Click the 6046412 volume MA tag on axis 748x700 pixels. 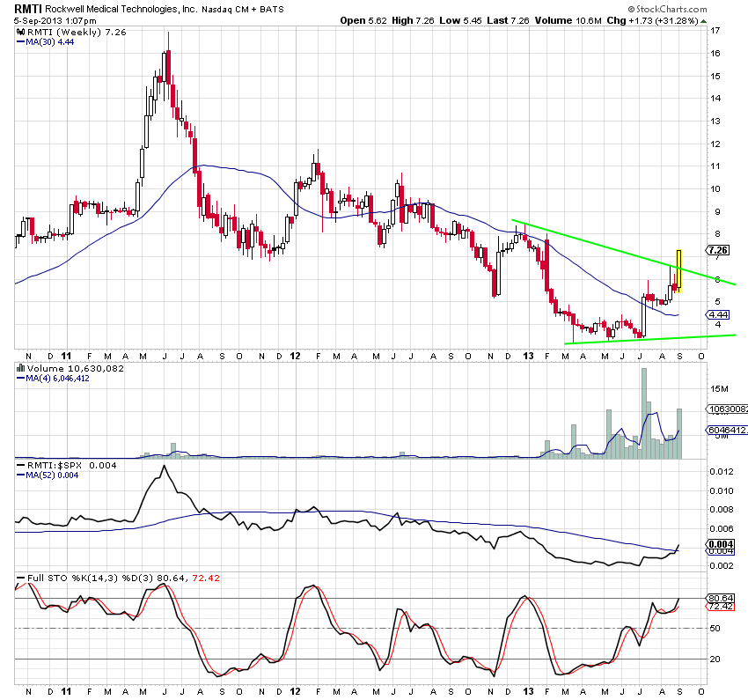pos(727,430)
